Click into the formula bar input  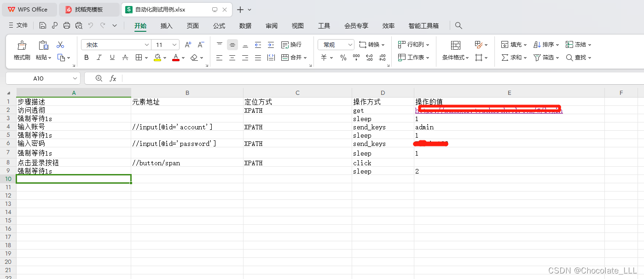[x=382, y=78]
